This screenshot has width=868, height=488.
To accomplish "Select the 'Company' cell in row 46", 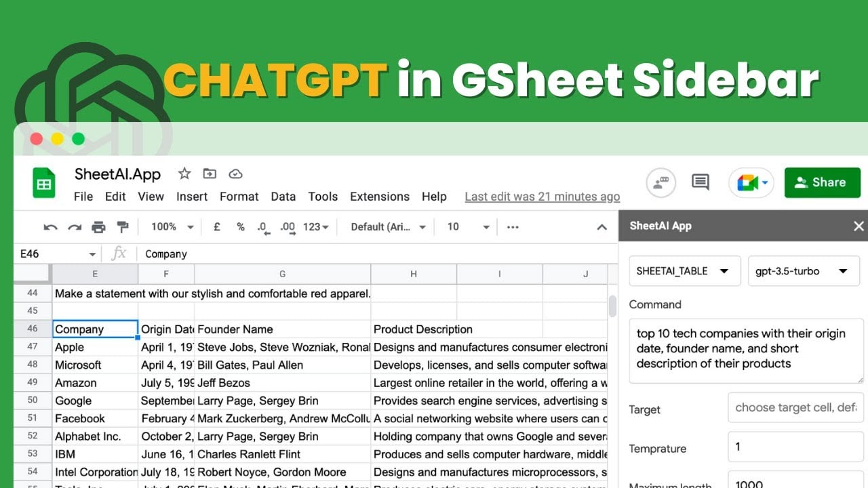I will coord(95,329).
